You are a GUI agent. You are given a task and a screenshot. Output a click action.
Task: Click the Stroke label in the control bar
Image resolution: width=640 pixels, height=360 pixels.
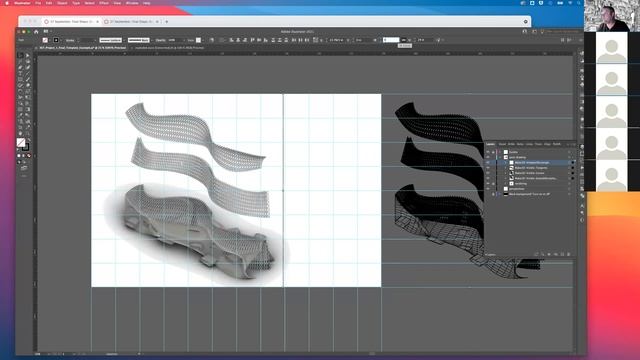[x=70, y=40]
